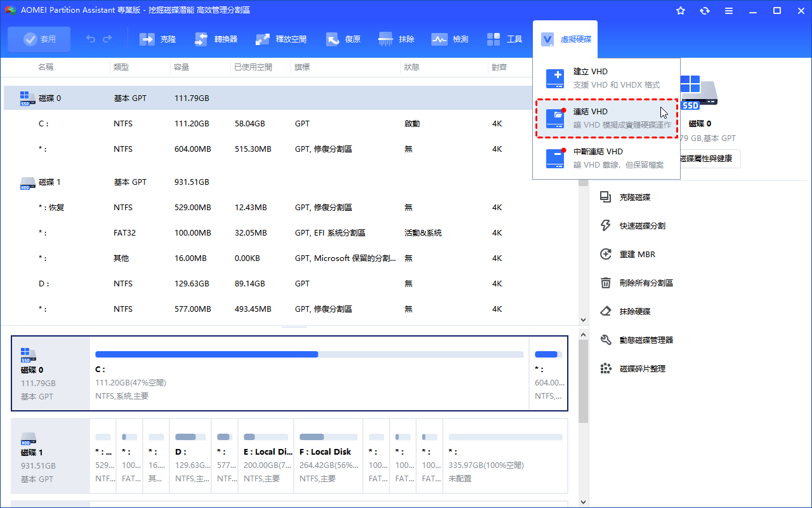Open the hamburger menu in title bar
Screen dimensions: 812x508
pyautogui.click(x=729, y=11)
